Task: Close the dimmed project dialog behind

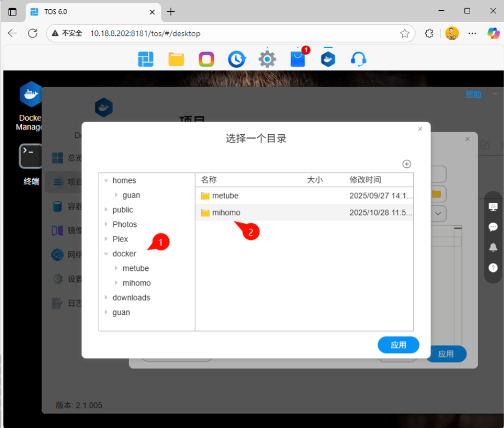Action: (x=468, y=139)
